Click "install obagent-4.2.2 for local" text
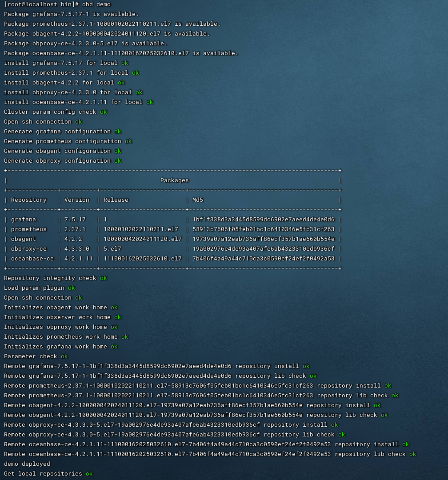The height and width of the screenshot is (480, 448). coord(59,83)
